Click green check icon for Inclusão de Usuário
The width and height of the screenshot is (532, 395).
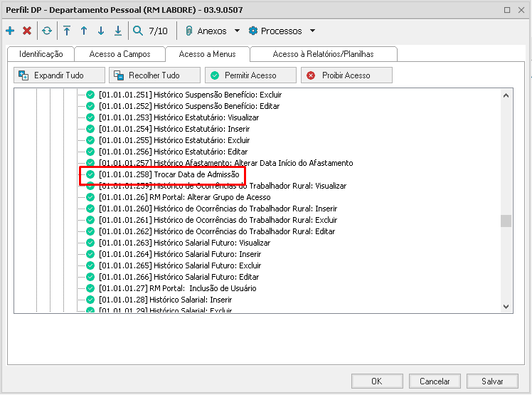tap(90, 288)
